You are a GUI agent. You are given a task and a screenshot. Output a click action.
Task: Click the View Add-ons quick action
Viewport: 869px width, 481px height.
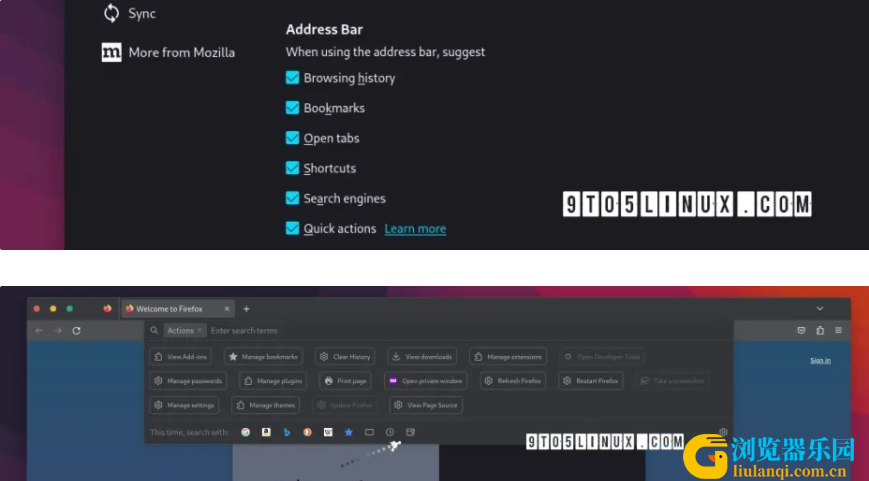(181, 357)
